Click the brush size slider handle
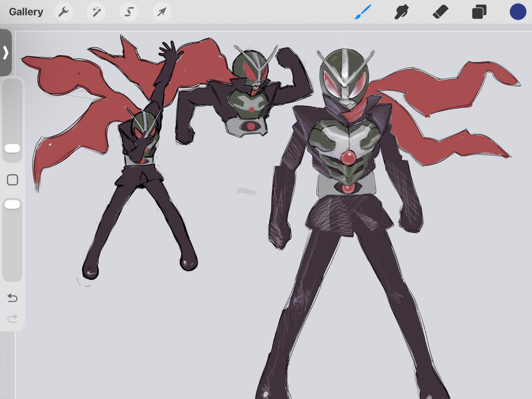Screen dimensions: 532x399 click(x=12, y=149)
